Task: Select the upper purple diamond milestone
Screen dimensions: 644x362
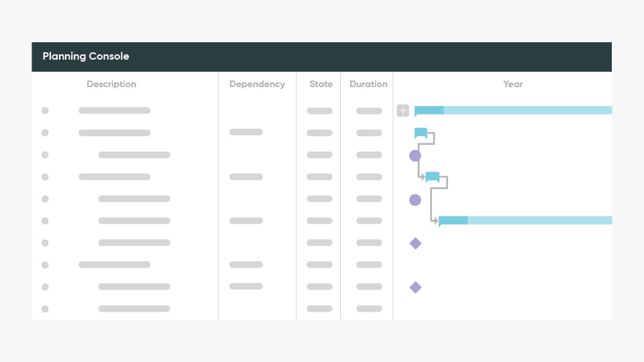Action: point(415,243)
